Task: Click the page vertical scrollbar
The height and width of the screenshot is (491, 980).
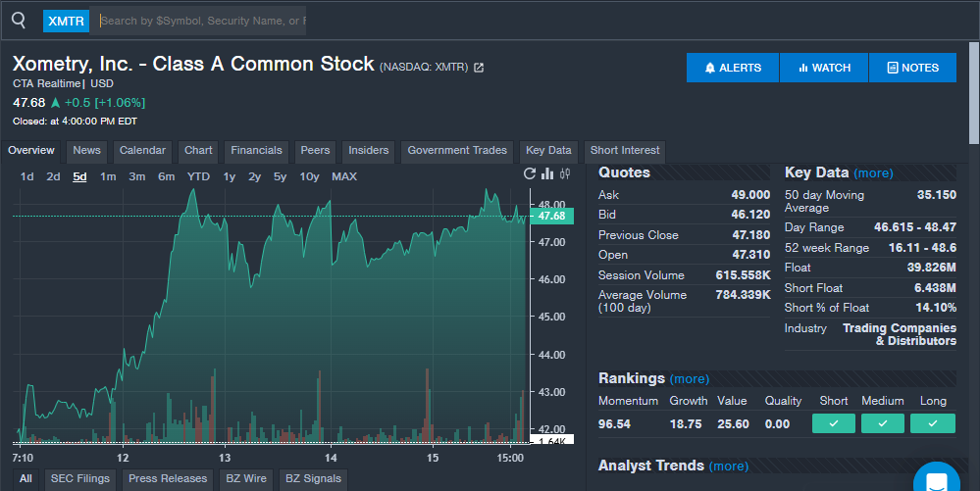Action: (974, 94)
